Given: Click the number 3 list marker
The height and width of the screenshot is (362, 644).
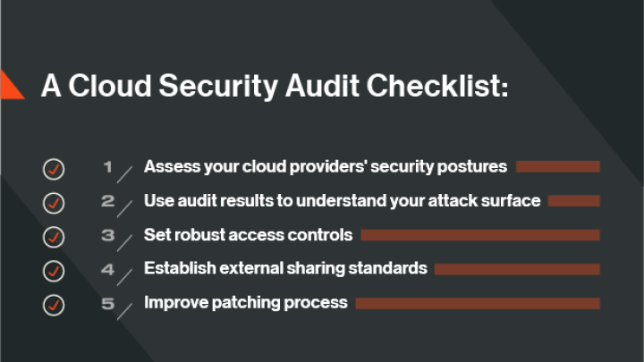Looking at the screenshot, I should [x=108, y=235].
